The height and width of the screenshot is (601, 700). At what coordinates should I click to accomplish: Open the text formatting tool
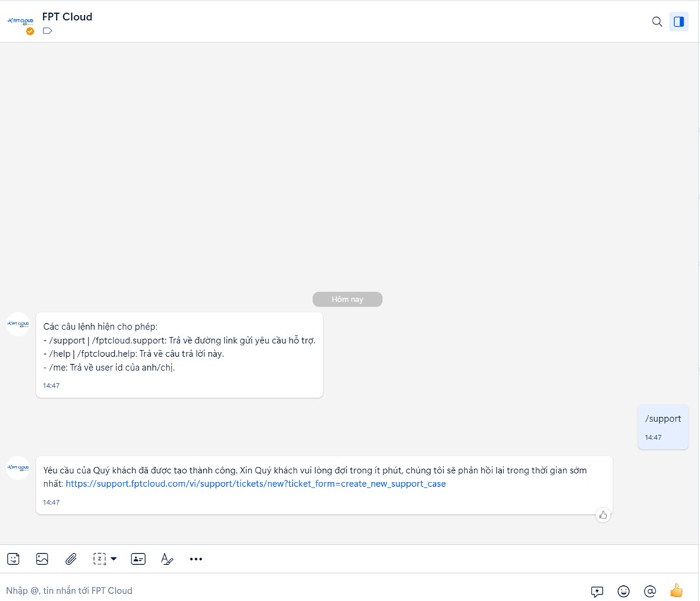(167, 559)
